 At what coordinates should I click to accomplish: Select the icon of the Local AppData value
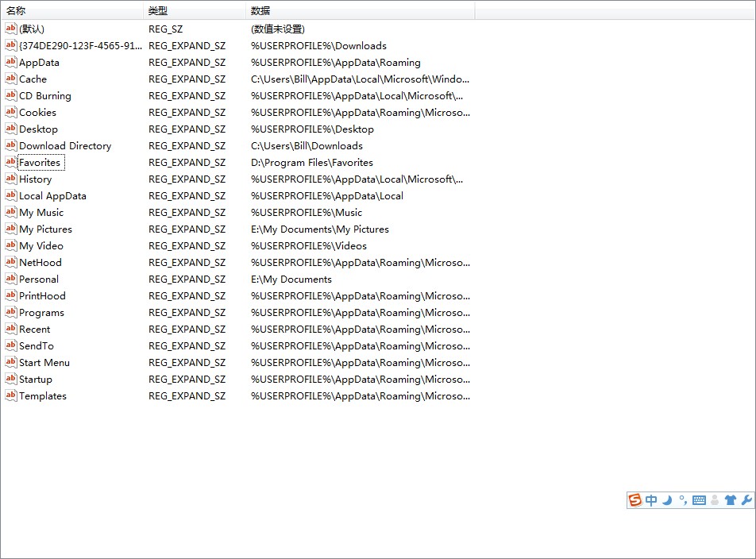point(10,195)
